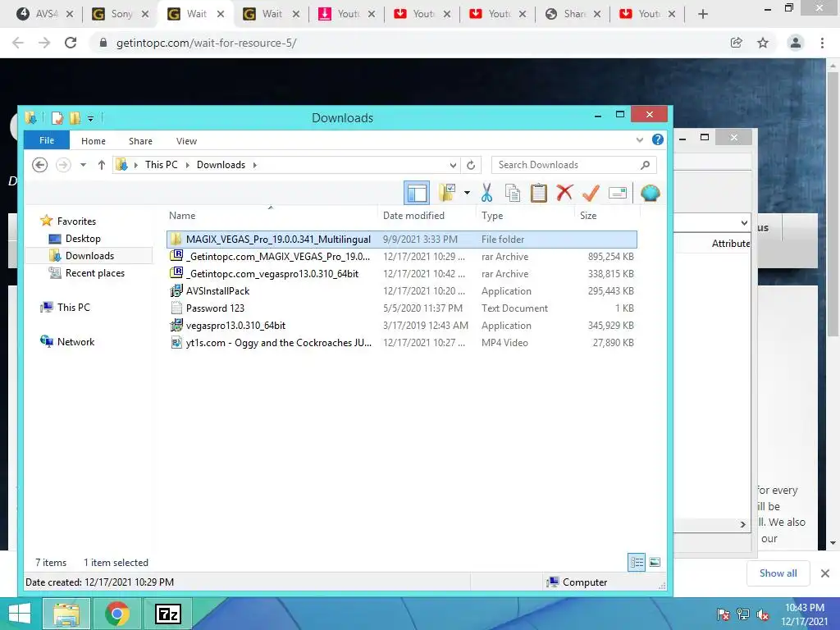Click the Copy toolbar icon

click(513, 193)
